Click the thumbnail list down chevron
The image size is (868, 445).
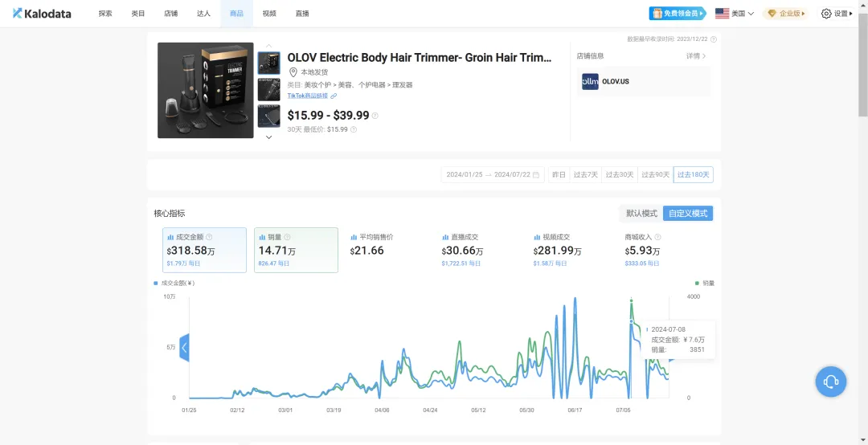coord(269,137)
